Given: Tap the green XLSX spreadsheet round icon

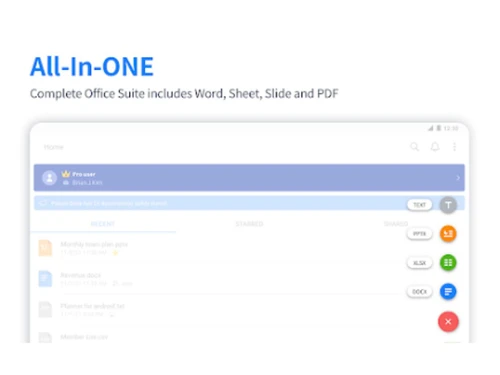Looking at the screenshot, I should [448, 263].
